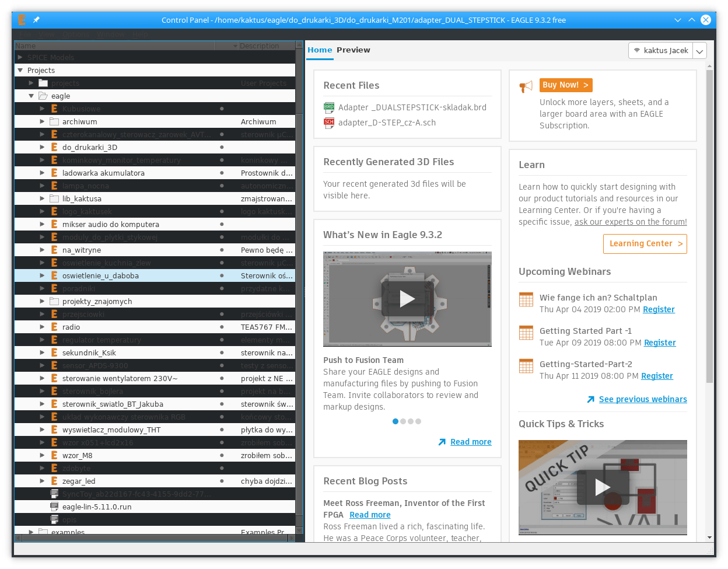Switch to the Preview tab

tap(353, 50)
